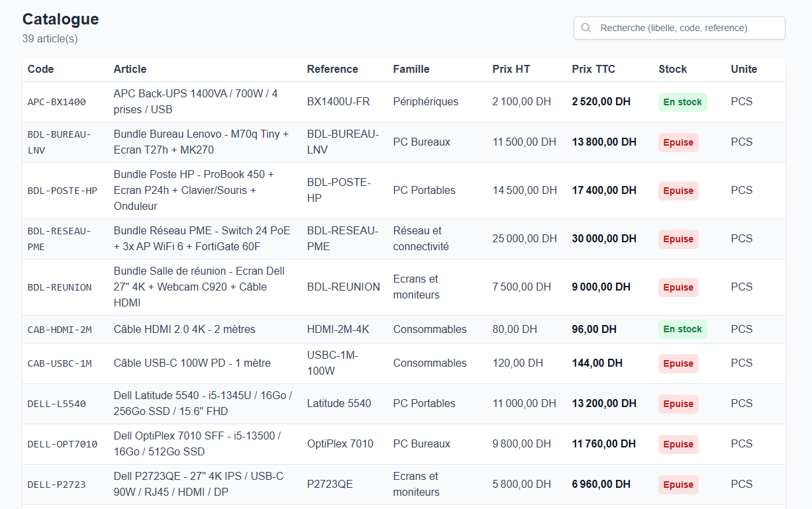The height and width of the screenshot is (509, 812).
Task: Click Epuise badge in DELL-P2723 row
Action: coord(678,485)
